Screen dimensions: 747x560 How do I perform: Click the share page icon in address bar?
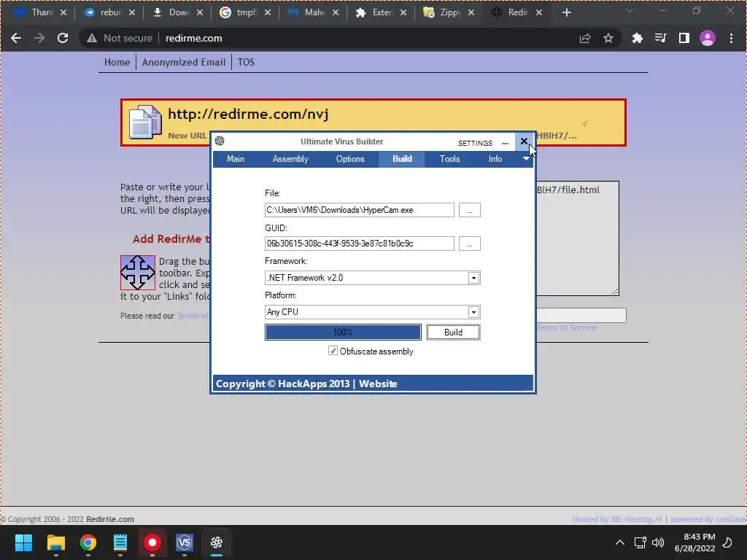click(585, 38)
